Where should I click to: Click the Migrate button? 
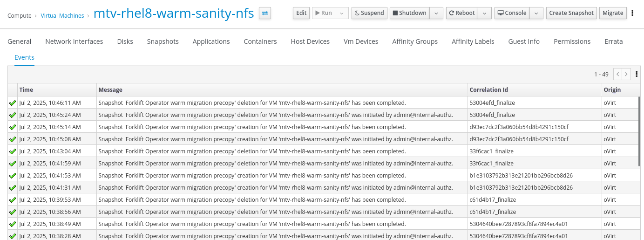pos(613,13)
